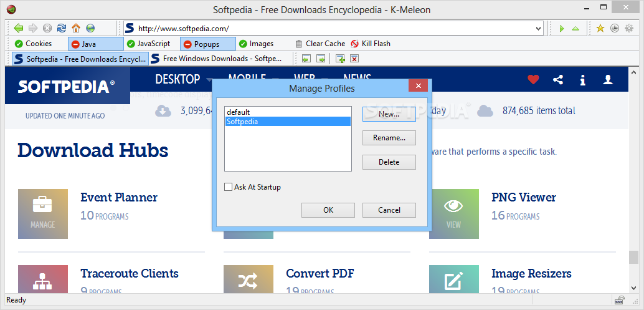The image size is (644, 310).
Task: Open a new tab with the plus icon
Action: point(340,59)
